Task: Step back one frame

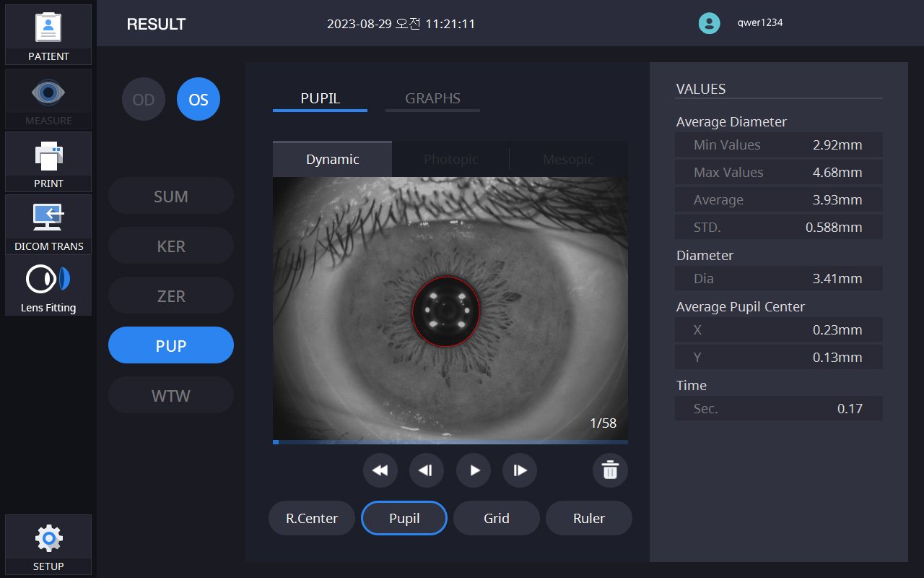Action: click(x=426, y=470)
